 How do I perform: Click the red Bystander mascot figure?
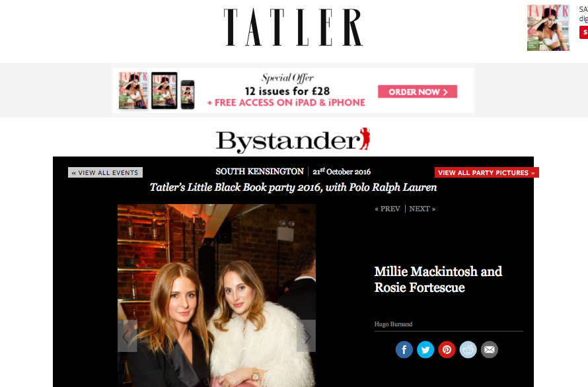coord(365,139)
